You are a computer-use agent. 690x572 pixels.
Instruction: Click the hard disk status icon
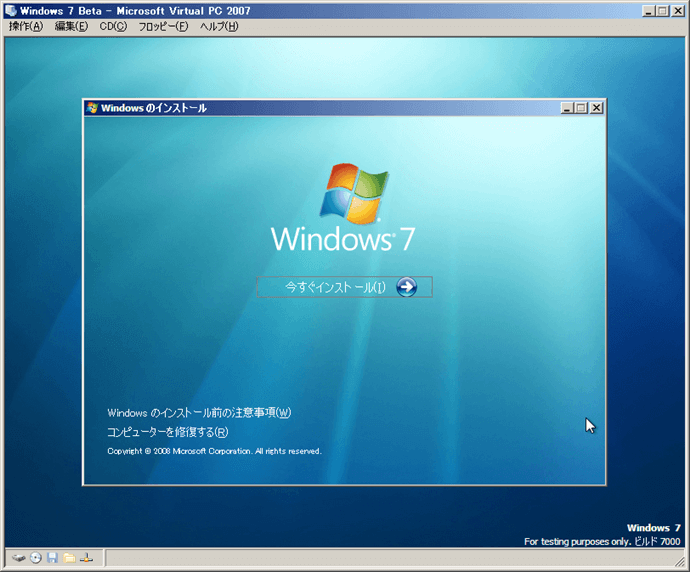19,557
